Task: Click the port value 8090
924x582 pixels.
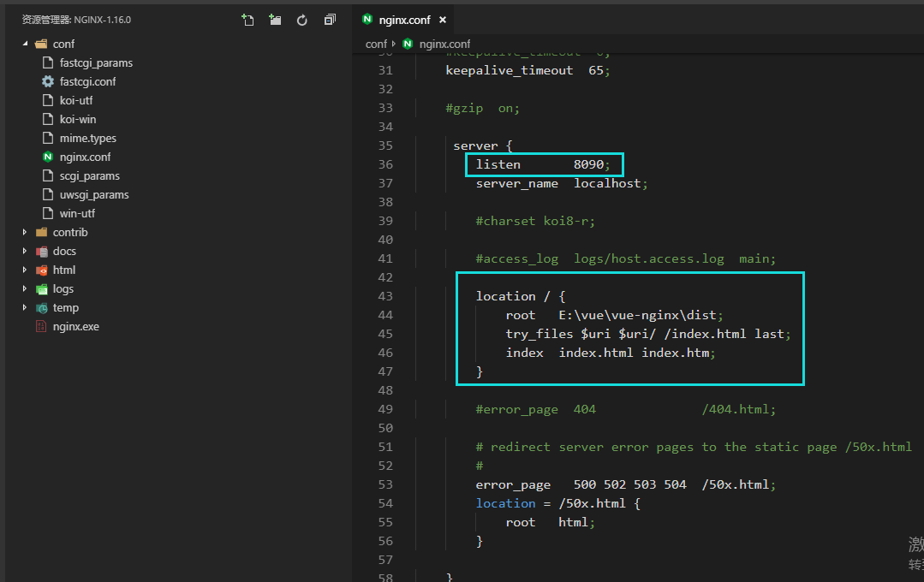Action: 588,164
